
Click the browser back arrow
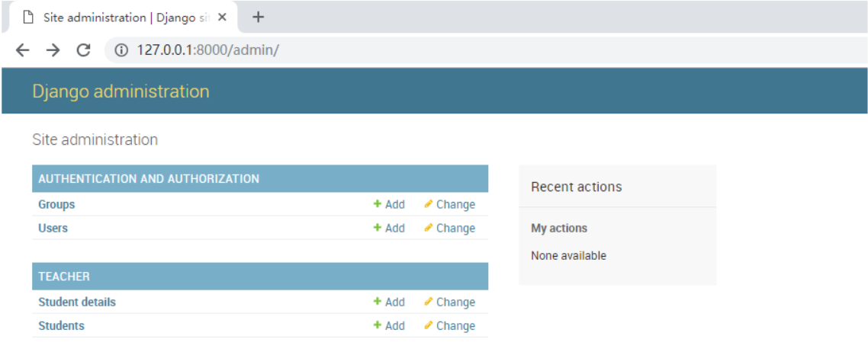(23, 50)
